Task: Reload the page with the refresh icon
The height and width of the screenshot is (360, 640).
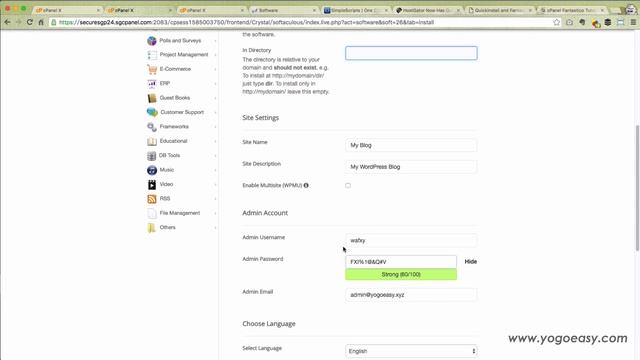Action: pyautogui.click(x=30, y=22)
